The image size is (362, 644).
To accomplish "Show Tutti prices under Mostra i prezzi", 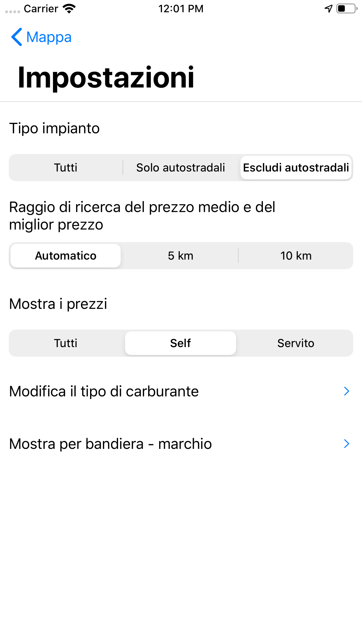I will click(x=66, y=343).
